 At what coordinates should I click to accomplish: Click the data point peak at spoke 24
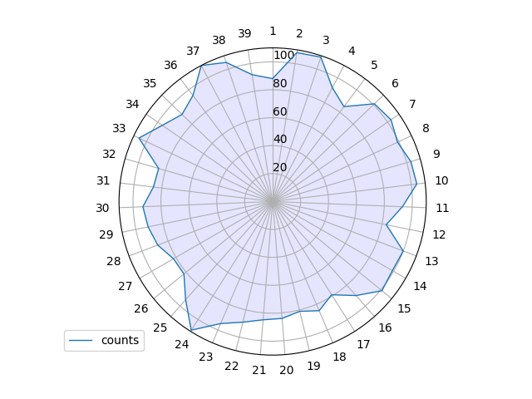click(x=191, y=330)
